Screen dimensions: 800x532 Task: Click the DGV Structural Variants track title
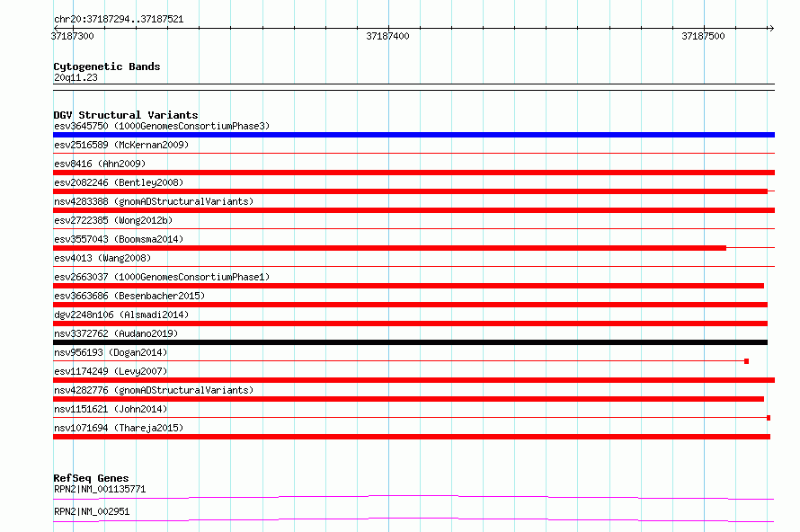(x=126, y=115)
